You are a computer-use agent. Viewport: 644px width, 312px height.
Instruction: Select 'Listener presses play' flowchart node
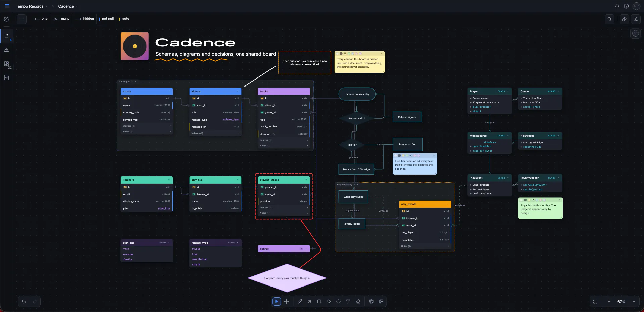[357, 94]
